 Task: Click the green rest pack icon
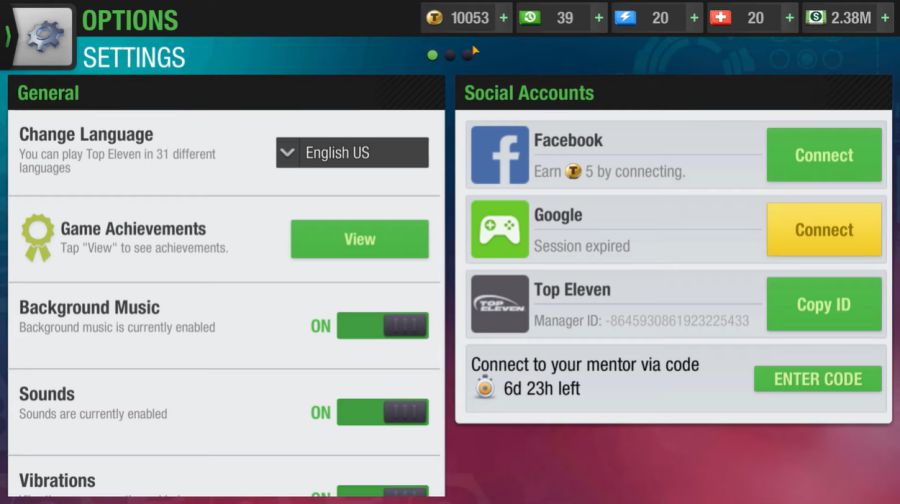coord(529,18)
